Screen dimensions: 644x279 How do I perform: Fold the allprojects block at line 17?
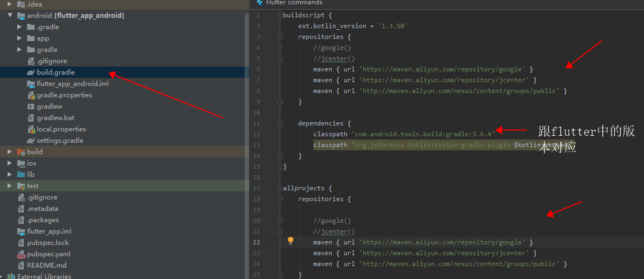(280, 188)
